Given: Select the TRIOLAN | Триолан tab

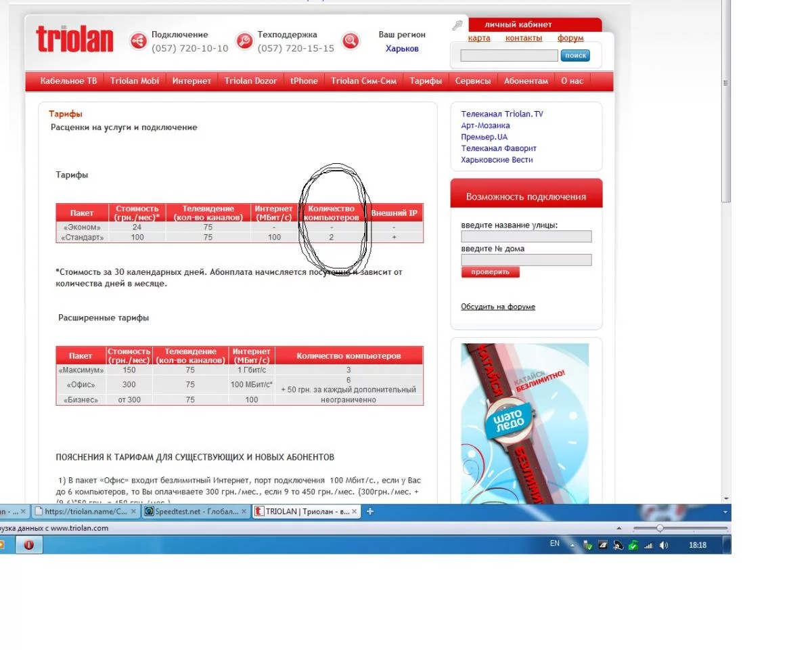Looking at the screenshot, I should pos(307,511).
